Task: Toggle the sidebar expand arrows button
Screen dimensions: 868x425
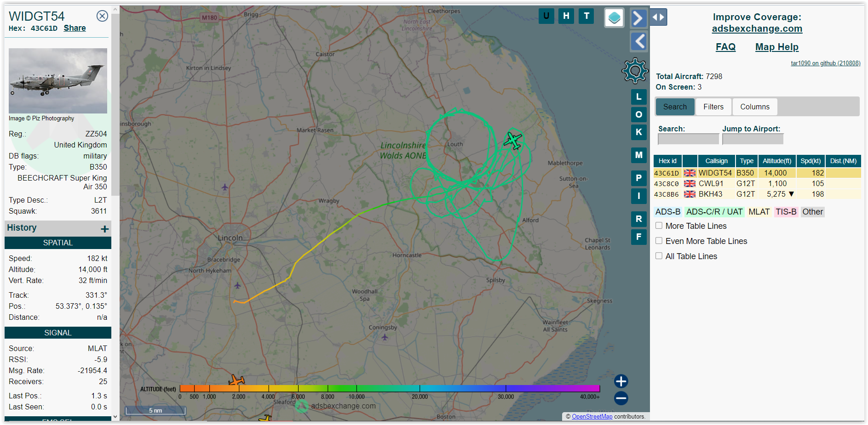Action: 658,17
